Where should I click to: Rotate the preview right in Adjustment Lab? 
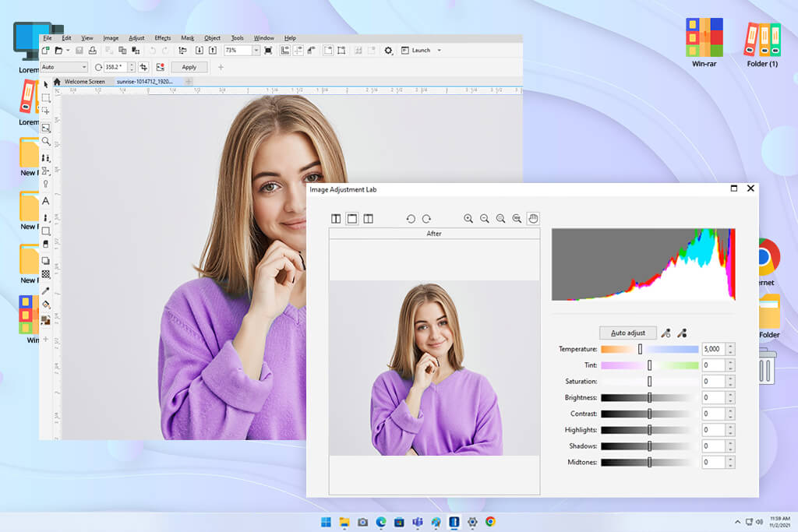(x=426, y=219)
